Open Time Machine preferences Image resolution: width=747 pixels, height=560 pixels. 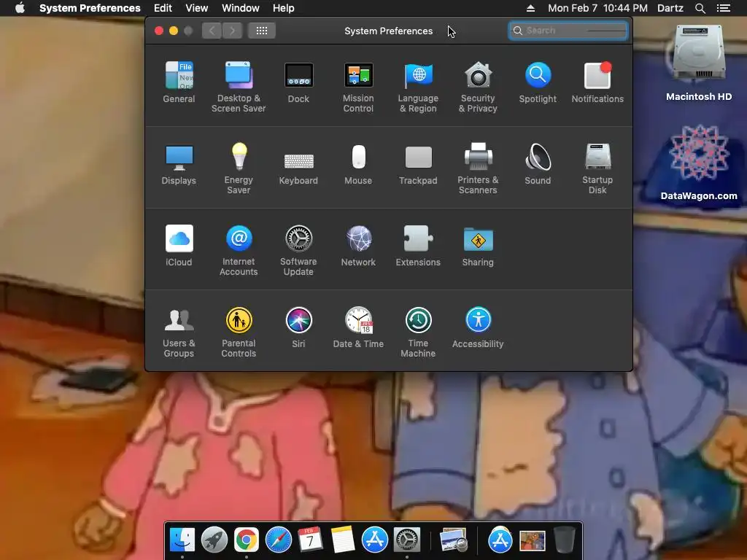click(x=418, y=332)
